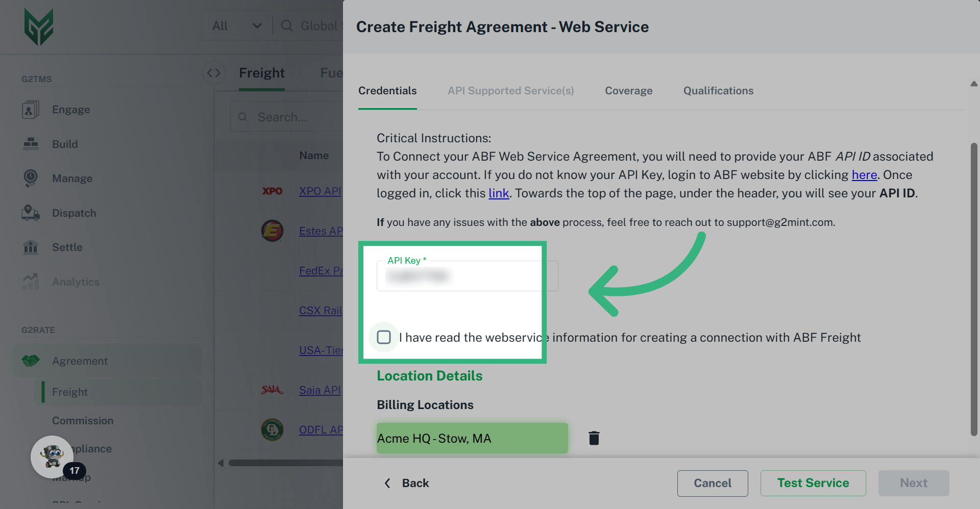Switch to the Qualifications tab
Image resolution: width=980 pixels, height=509 pixels.
(x=718, y=91)
